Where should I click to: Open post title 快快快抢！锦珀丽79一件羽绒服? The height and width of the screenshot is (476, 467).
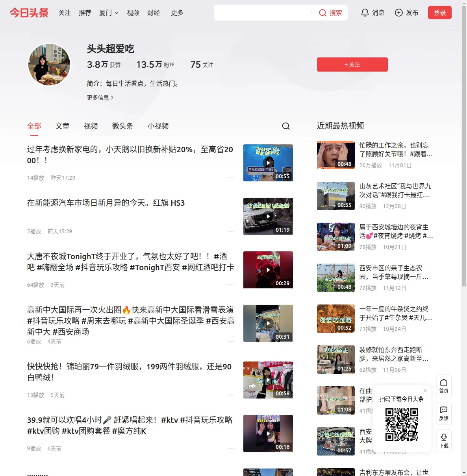point(130,372)
